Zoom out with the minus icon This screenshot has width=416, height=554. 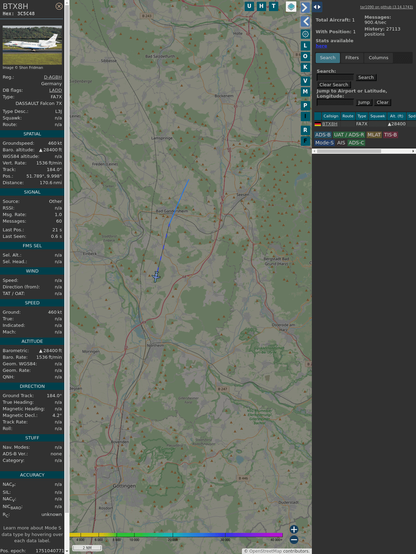pyautogui.click(x=294, y=540)
